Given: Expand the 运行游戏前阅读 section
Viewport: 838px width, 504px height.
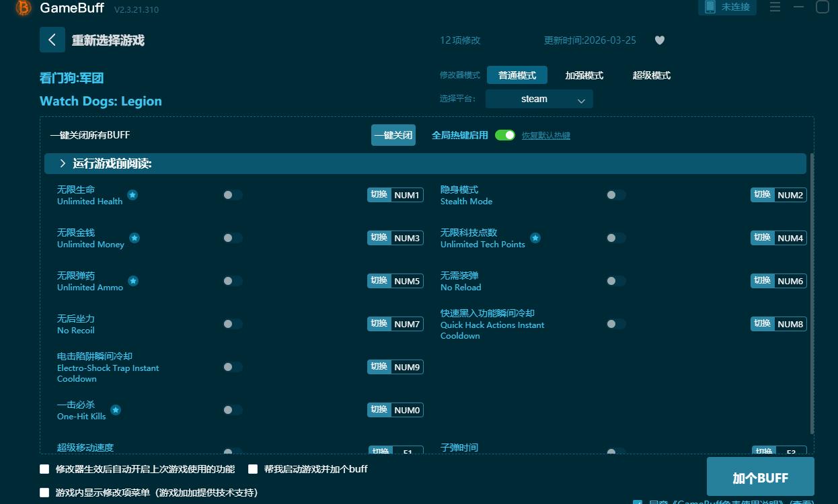Looking at the screenshot, I should (63, 163).
